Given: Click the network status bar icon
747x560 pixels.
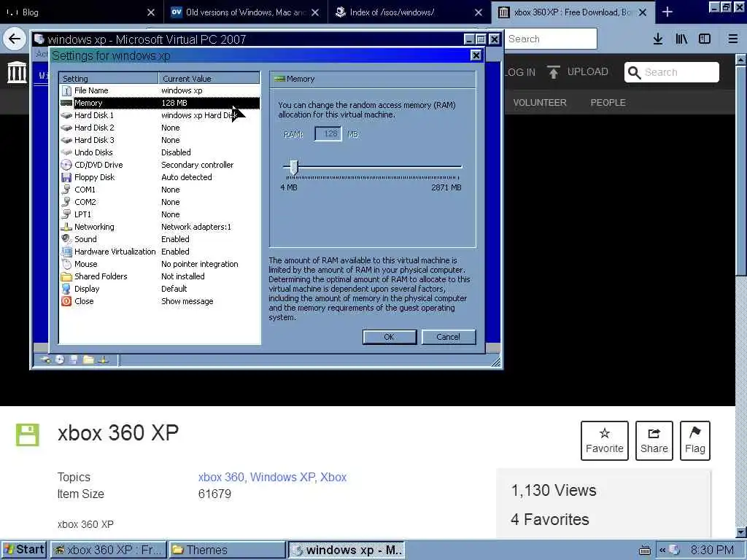Looking at the screenshot, I should pos(103,359).
